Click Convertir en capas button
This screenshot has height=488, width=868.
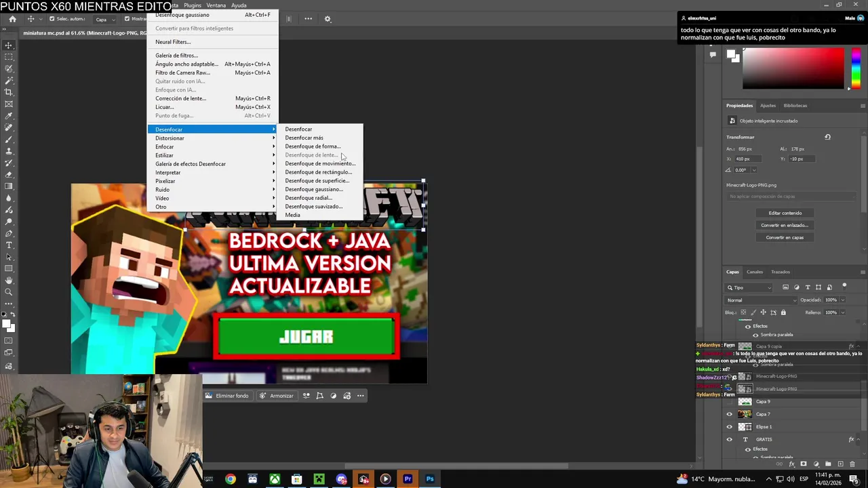[785, 237]
